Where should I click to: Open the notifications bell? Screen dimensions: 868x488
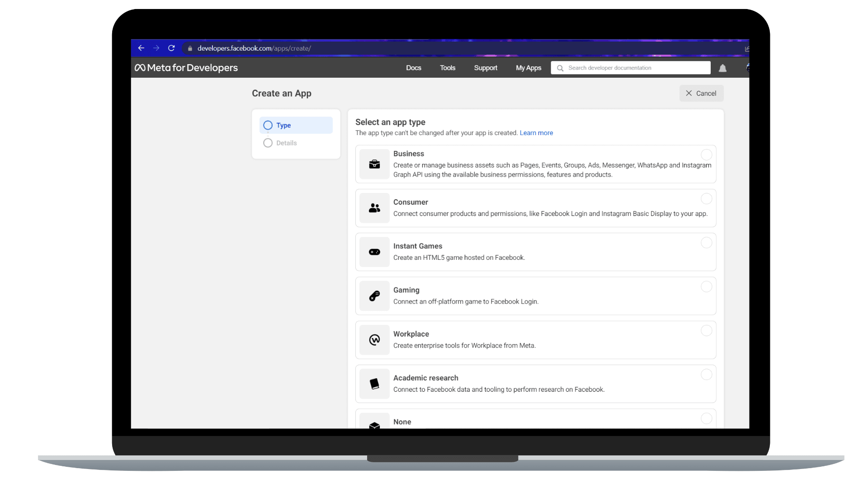click(x=722, y=68)
